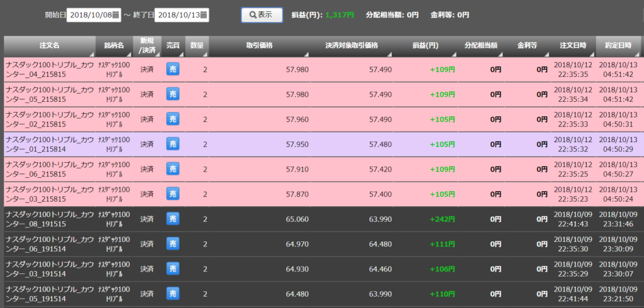Sort by 注文名 column header

pyautogui.click(x=50, y=46)
